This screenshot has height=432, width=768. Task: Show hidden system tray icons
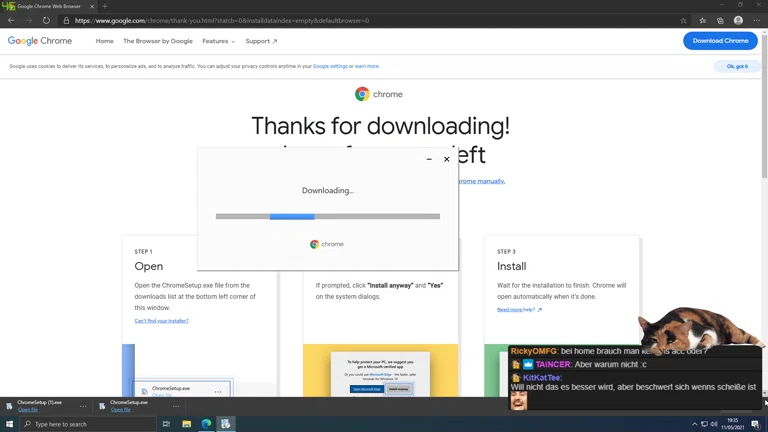(694, 424)
